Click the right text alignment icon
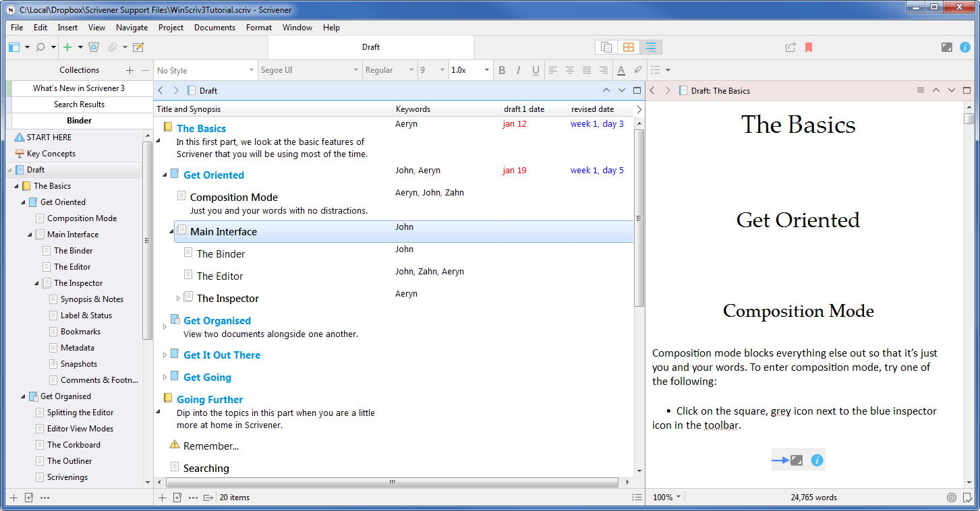980x511 pixels. click(604, 70)
